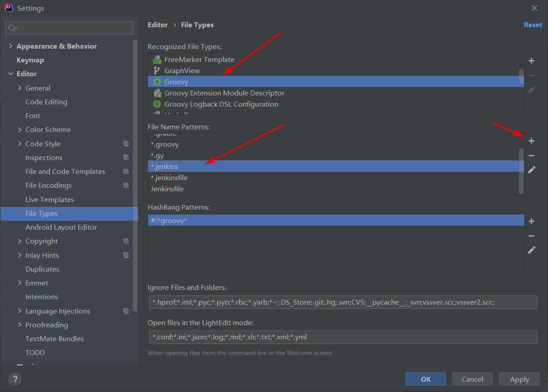Remove selected *.jenkins file name pattern

531,156
